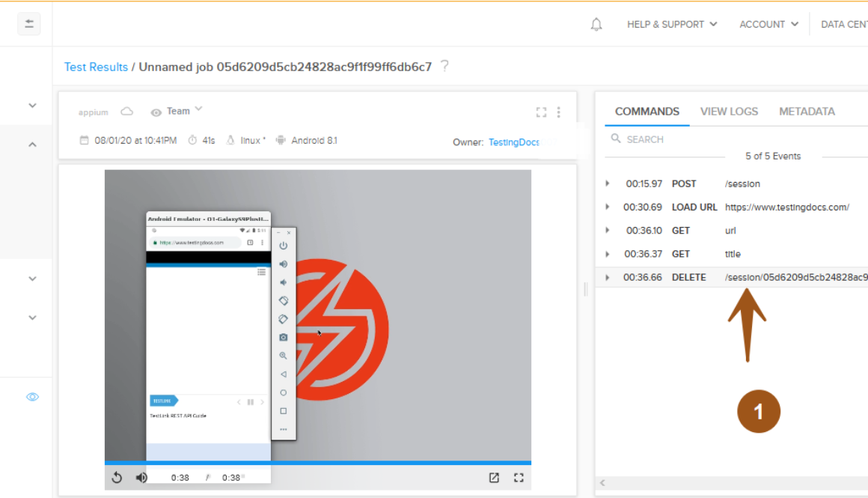Open the Data Center menu
This screenshot has width=868, height=498.
[x=844, y=25]
